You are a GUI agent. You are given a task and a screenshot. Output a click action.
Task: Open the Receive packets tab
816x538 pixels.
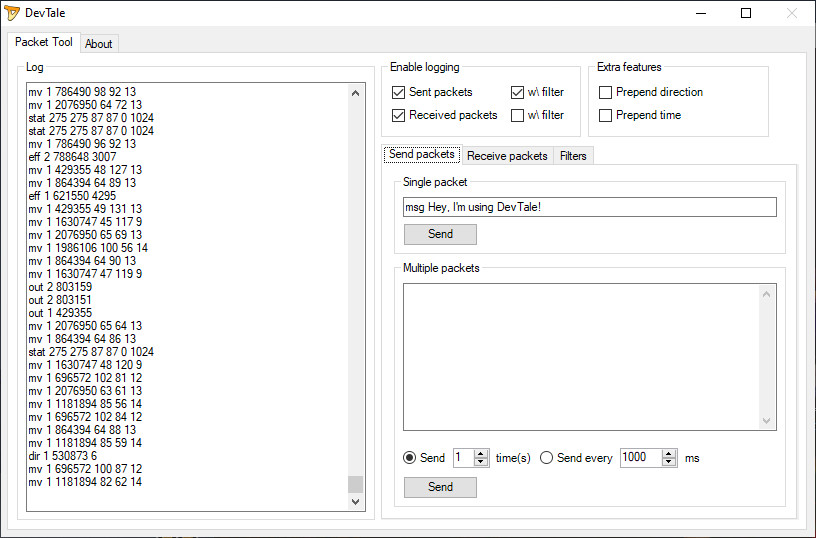click(507, 156)
